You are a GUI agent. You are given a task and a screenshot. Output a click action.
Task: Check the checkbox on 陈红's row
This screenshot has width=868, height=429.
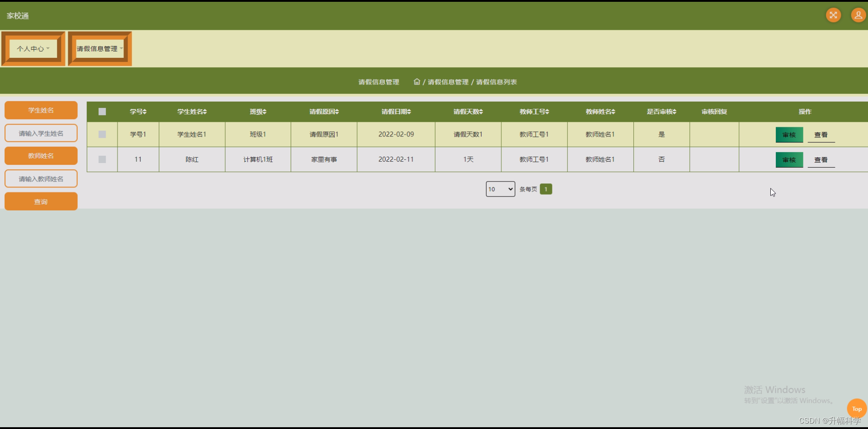coord(102,159)
